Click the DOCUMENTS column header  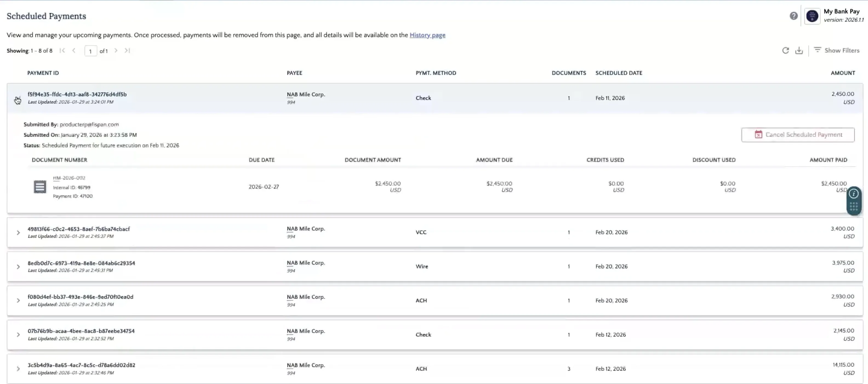pyautogui.click(x=569, y=73)
